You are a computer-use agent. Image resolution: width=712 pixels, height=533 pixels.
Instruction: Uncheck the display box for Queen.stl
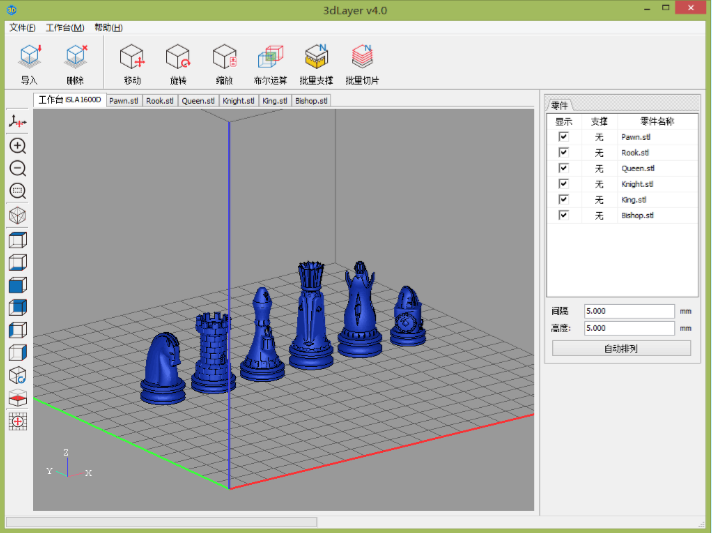(x=563, y=168)
